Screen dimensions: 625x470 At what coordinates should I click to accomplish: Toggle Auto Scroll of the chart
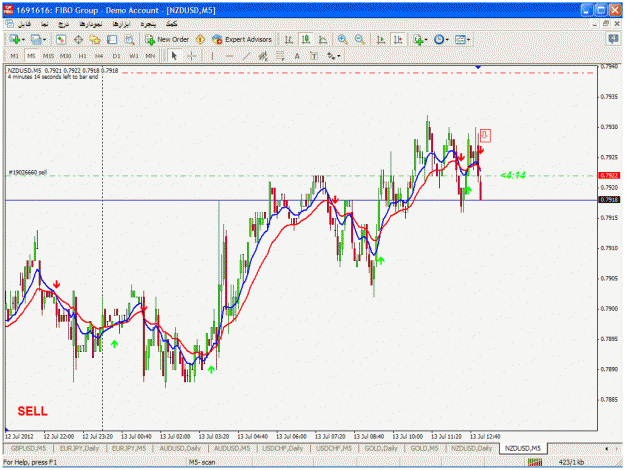(x=381, y=39)
